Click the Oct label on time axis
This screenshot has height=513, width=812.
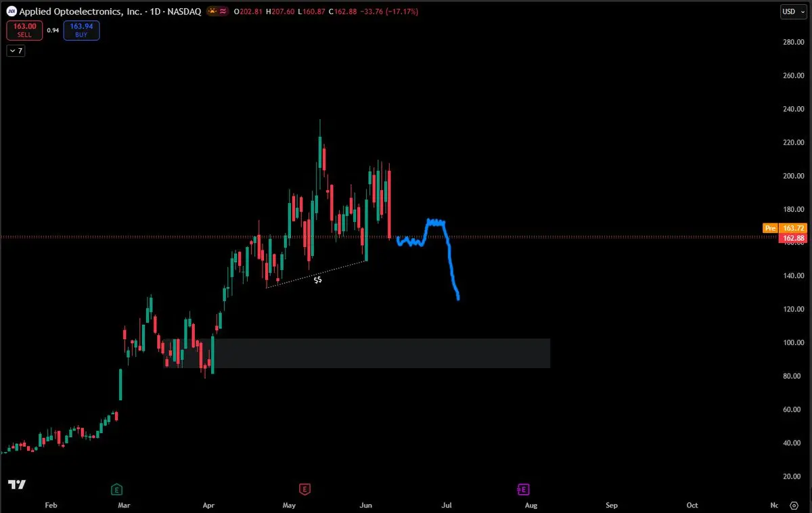pos(692,505)
